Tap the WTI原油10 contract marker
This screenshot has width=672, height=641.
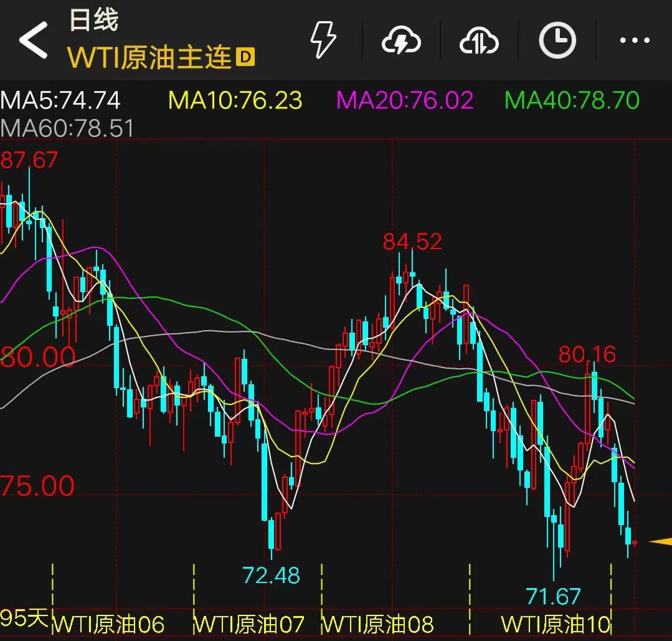click(556, 624)
